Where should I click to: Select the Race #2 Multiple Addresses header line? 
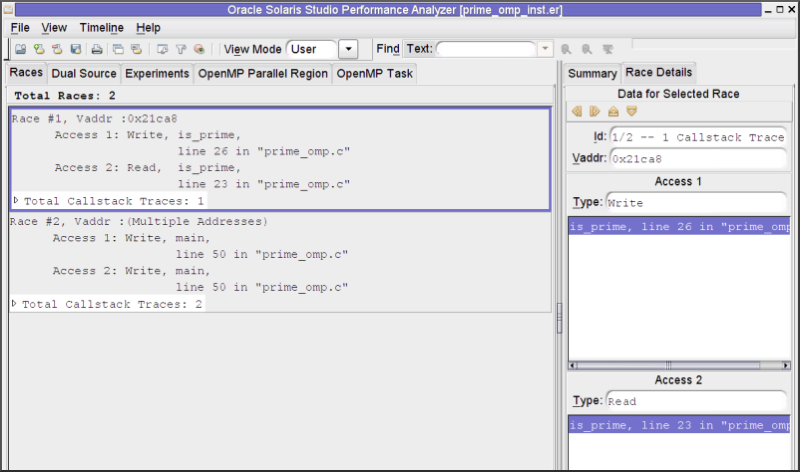pos(139,221)
